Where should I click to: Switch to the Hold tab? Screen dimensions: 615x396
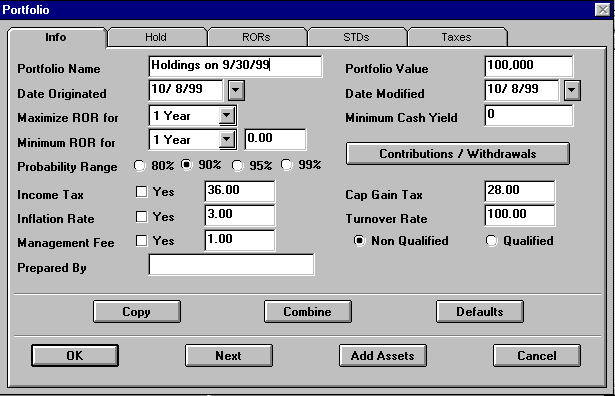(x=157, y=37)
